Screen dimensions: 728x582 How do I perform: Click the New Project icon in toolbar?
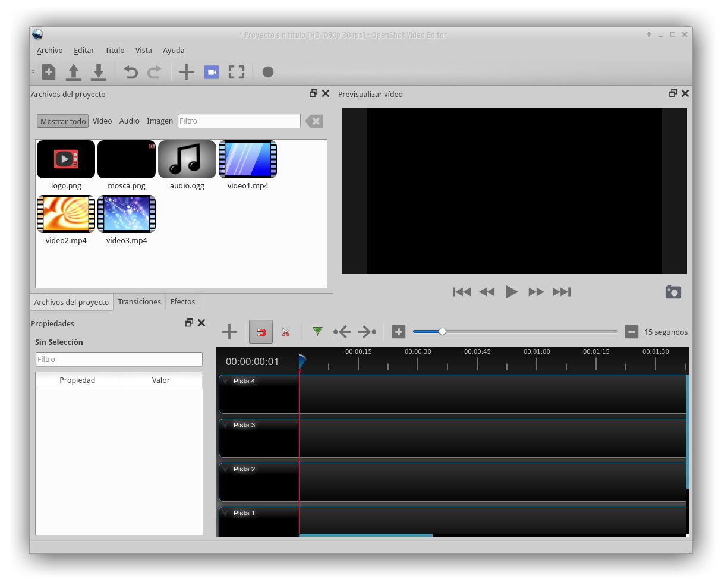pos(49,72)
